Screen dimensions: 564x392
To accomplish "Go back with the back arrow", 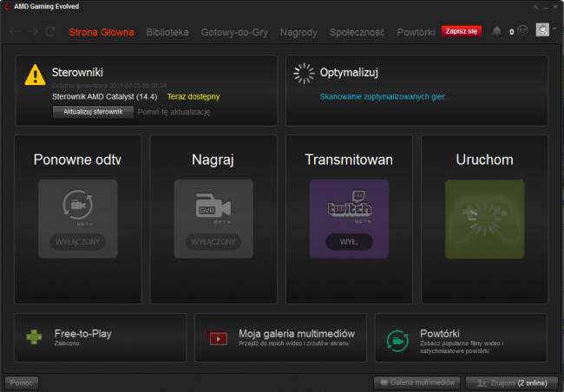I will (x=15, y=31).
